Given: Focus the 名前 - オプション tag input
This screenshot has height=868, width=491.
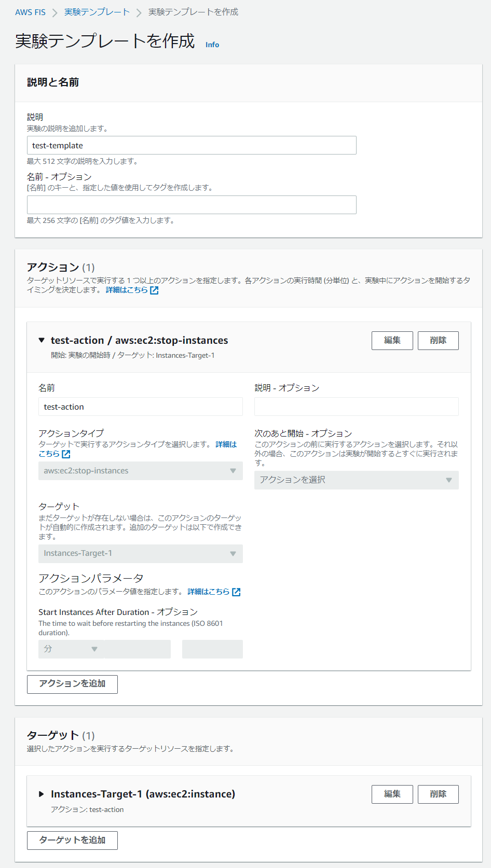Looking at the screenshot, I should tap(192, 205).
